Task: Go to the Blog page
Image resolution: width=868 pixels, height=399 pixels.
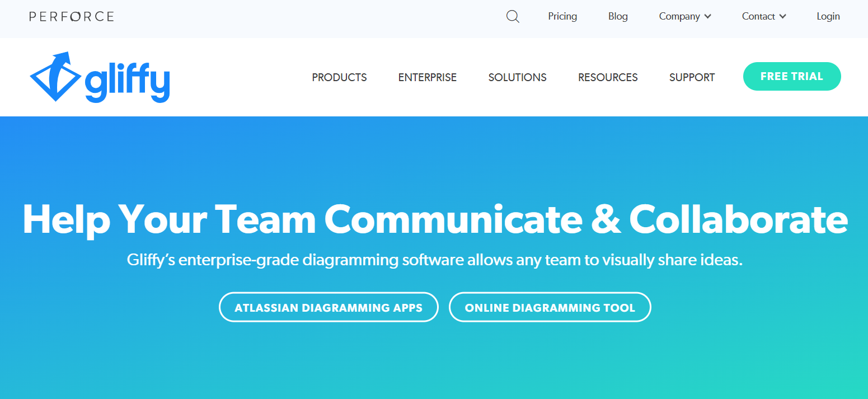Action: 618,17
